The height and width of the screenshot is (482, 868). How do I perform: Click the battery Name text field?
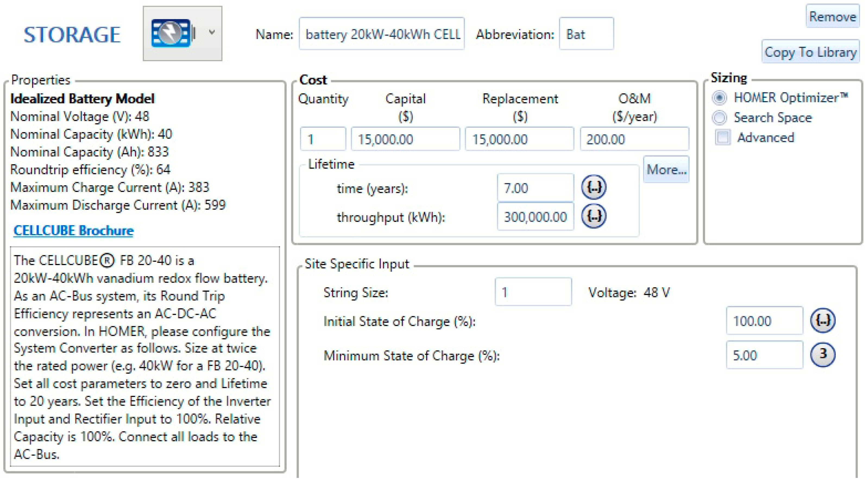[381, 34]
